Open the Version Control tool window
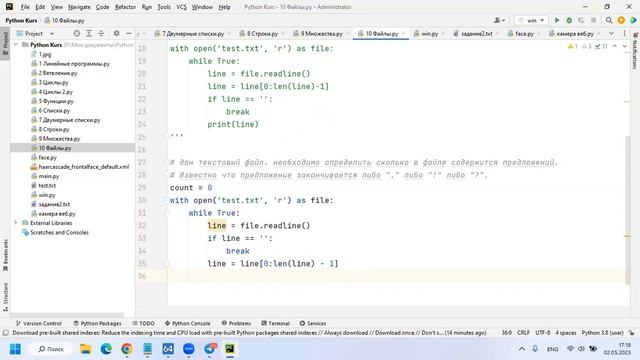640x360 pixels. pyautogui.click(x=39, y=323)
